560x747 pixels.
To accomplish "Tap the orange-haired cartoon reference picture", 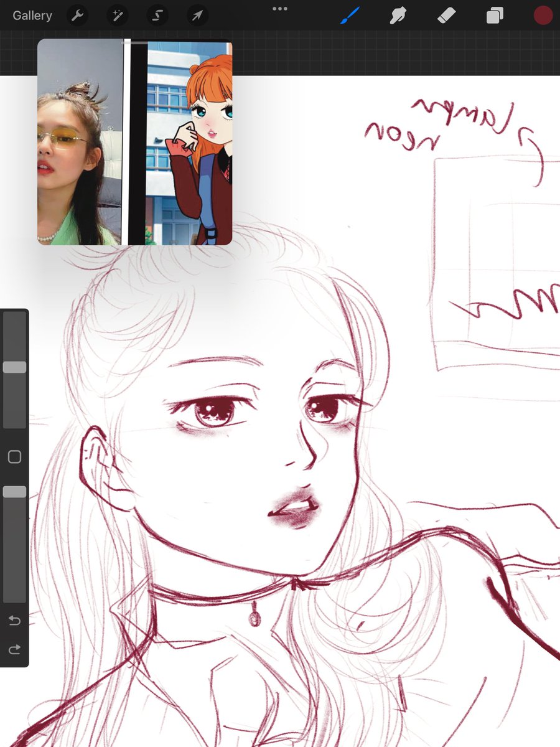I will (x=190, y=143).
